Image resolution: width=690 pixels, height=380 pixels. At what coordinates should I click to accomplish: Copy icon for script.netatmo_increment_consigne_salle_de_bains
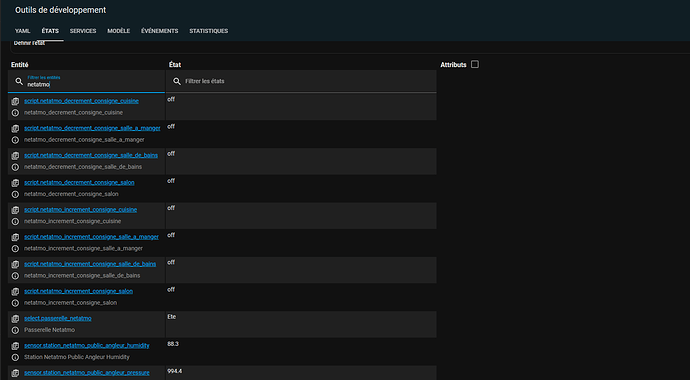click(15, 264)
